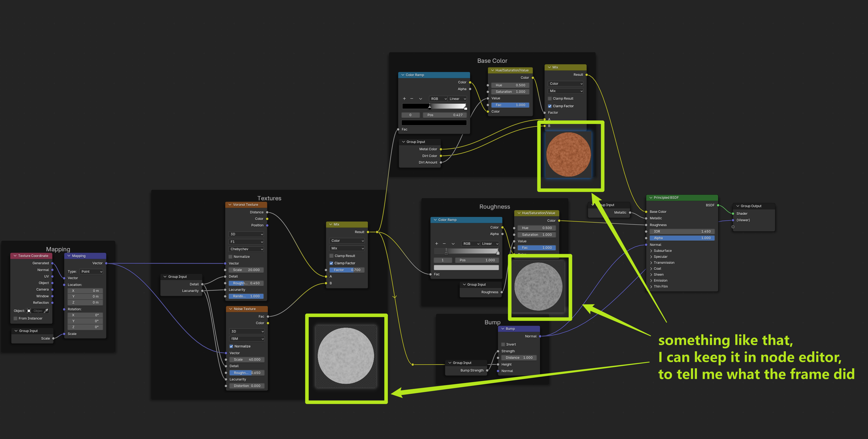Add a stop in Roughness Color Ramp
The height and width of the screenshot is (439, 868).
pyautogui.click(x=437, y=243)
